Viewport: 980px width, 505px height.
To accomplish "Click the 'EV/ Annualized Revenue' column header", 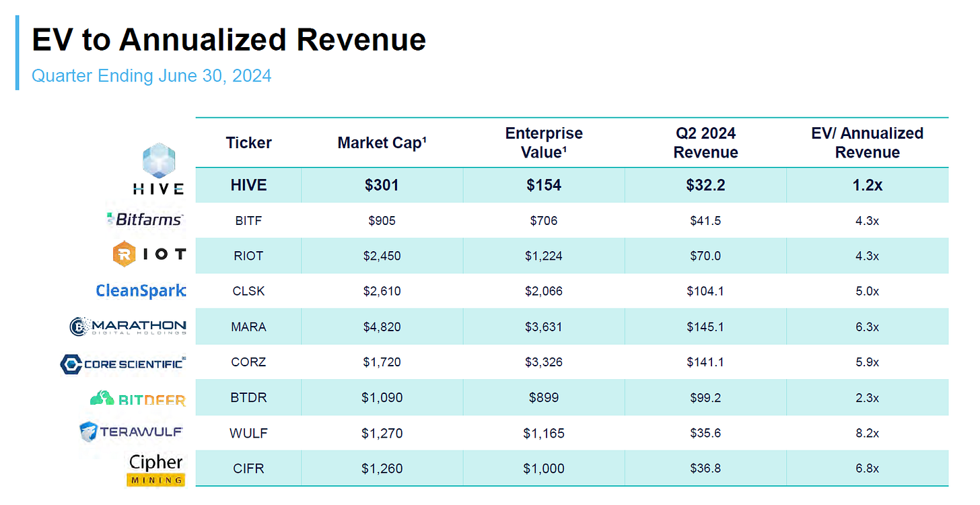I will 867,143.
